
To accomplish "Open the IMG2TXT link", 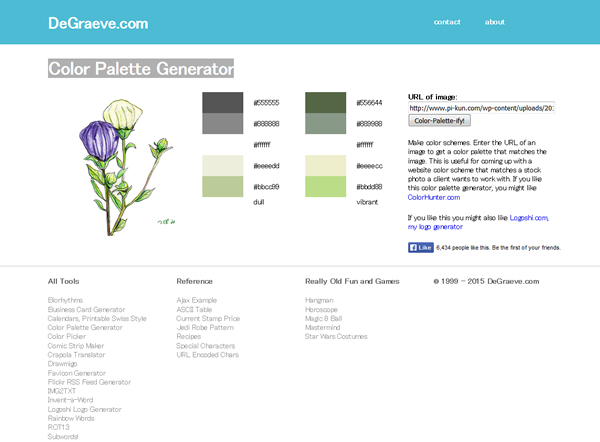I will tap(62, 391).
